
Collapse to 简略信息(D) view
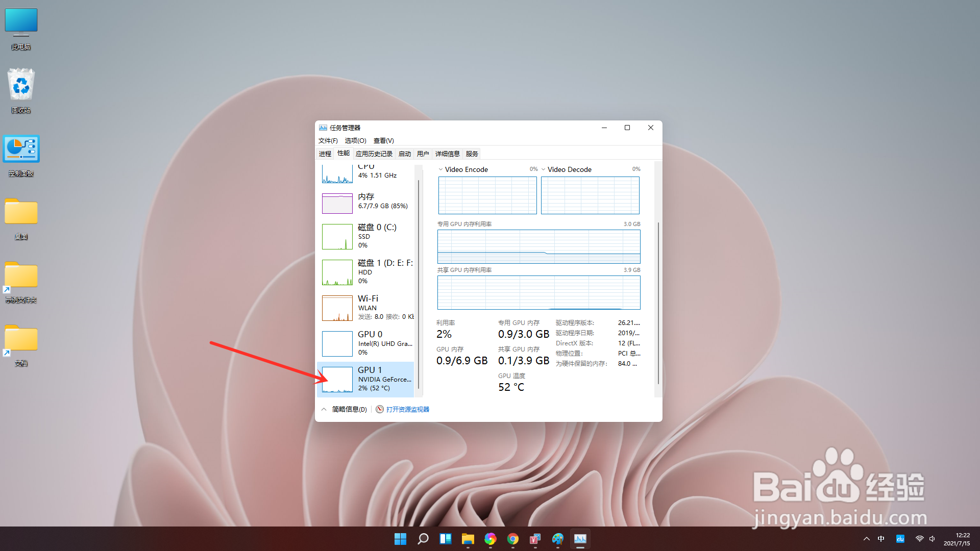pos(345,409)
